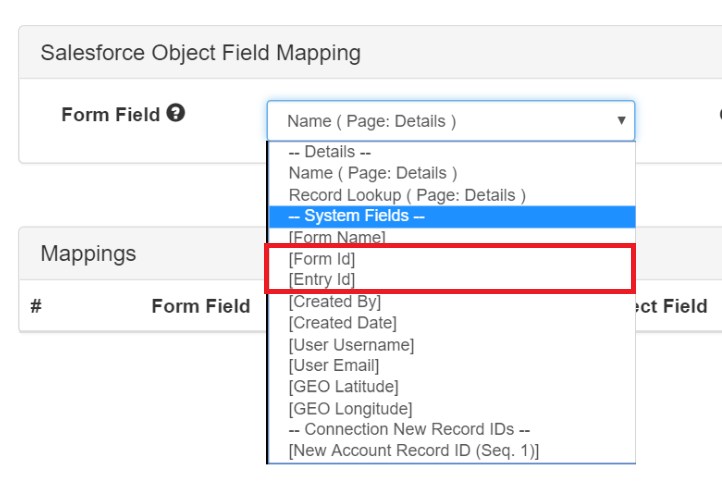
Task: Choose the [Entry Id] option
Action: pos(451,280)
